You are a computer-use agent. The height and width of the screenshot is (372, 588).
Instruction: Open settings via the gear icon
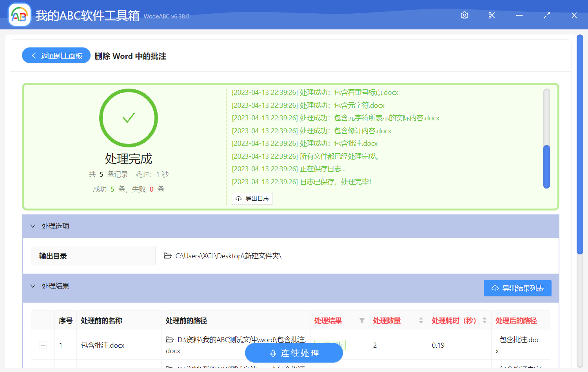pyautogui.click(x=464, y=16)
